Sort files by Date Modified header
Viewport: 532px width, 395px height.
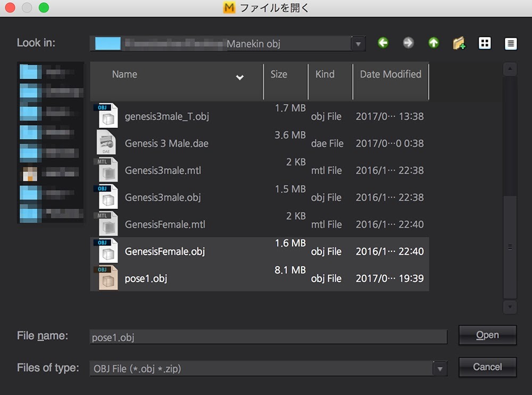(x=390, y=75)
